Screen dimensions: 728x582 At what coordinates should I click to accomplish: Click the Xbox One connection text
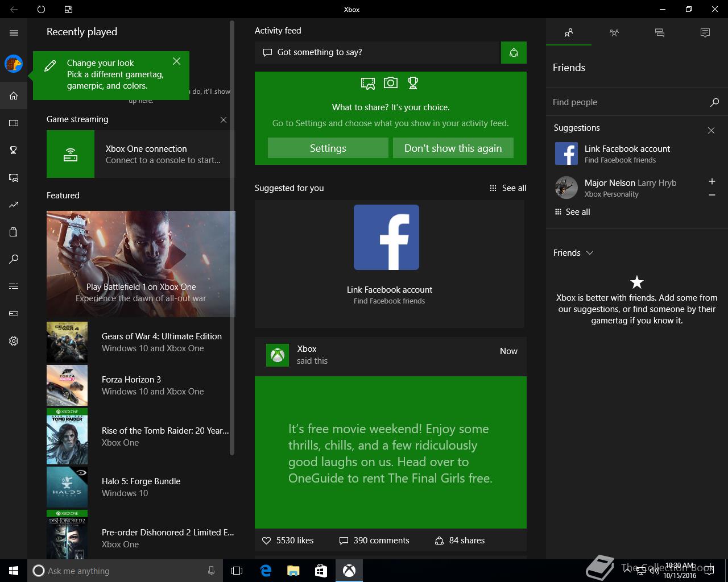point(146,149)
